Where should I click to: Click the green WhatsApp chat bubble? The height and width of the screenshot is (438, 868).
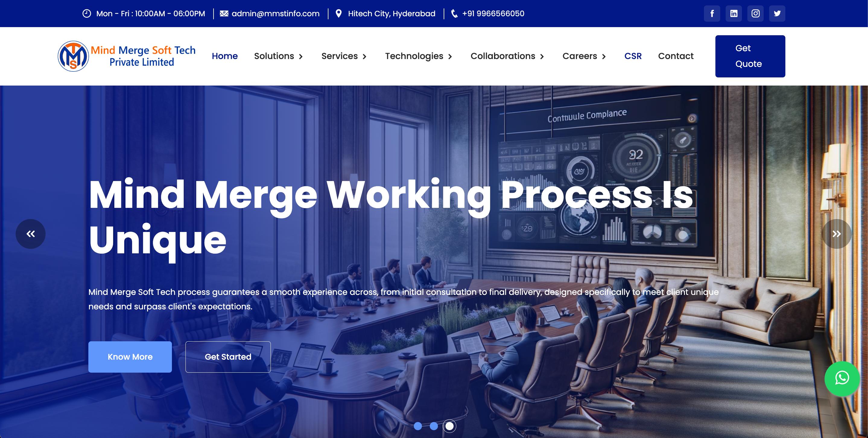pyautogui.click(x=842, y=378)
